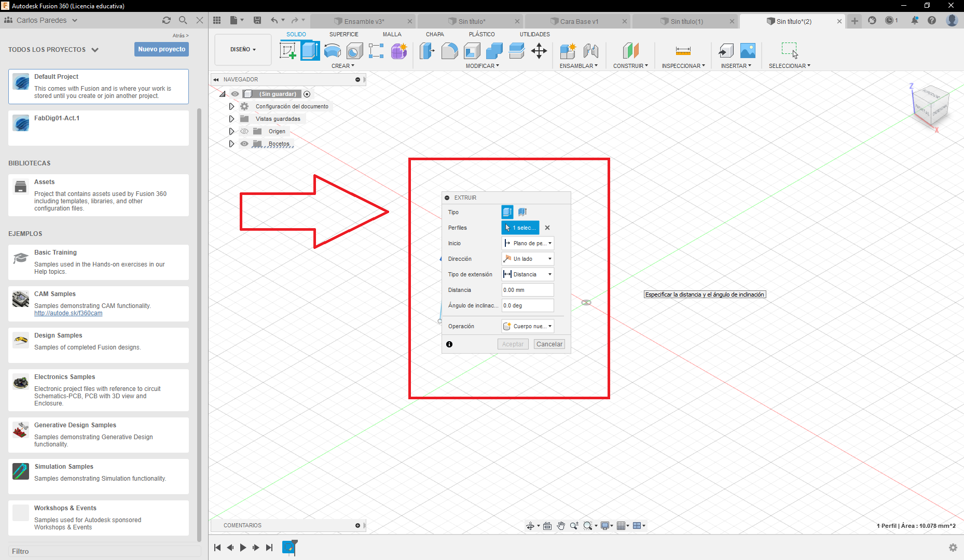Select the Pan hand tool
Image resolution: width=964 pixels, height=560 pixels.
point(561,526)
